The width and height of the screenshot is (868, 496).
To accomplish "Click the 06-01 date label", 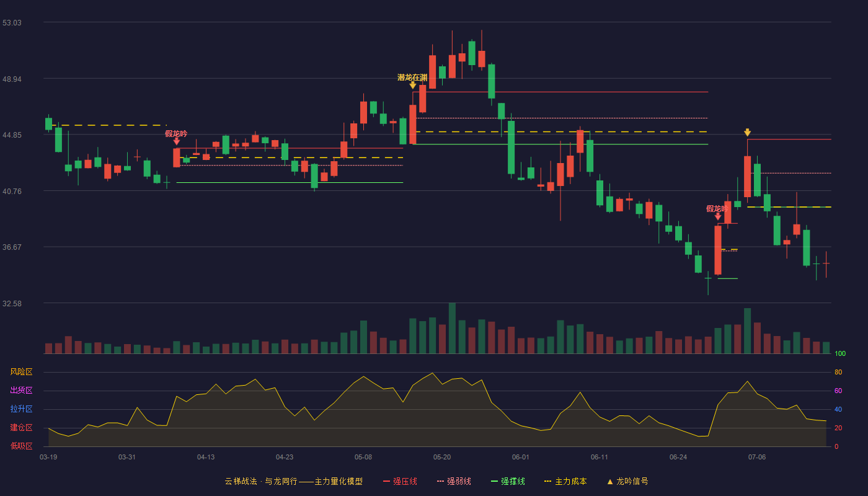I will point(521,457).
